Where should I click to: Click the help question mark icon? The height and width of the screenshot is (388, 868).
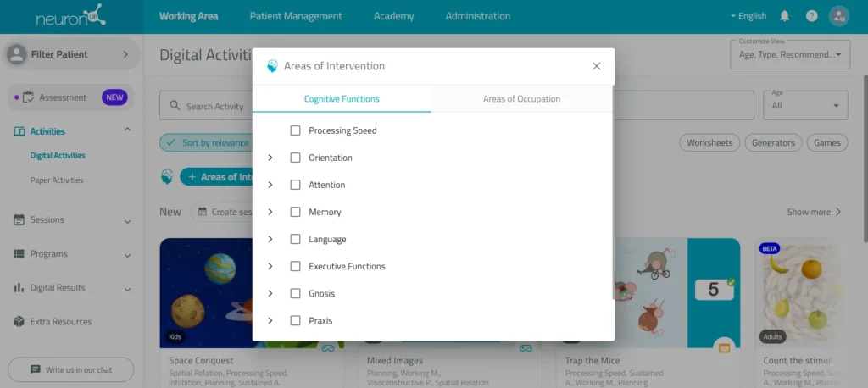[811, 16]
